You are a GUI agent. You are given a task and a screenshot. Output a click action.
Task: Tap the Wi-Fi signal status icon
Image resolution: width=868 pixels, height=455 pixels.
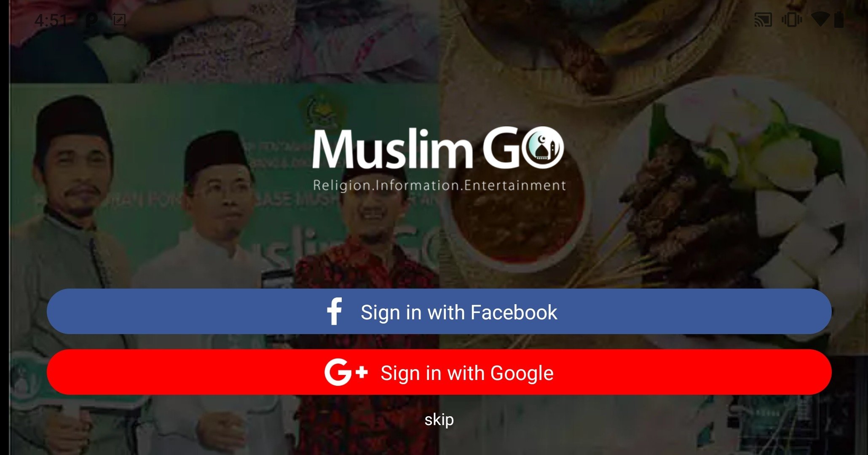tap(820, 19)
